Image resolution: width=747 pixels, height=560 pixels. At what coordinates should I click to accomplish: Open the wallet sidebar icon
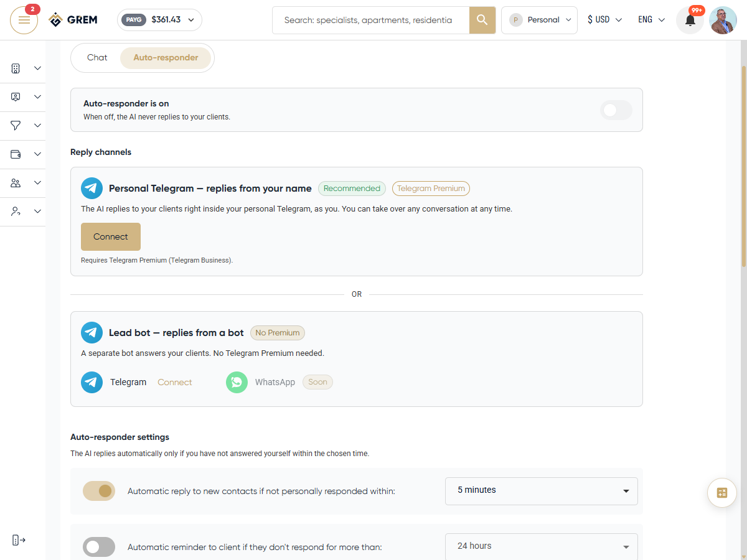tap(16, 154)
